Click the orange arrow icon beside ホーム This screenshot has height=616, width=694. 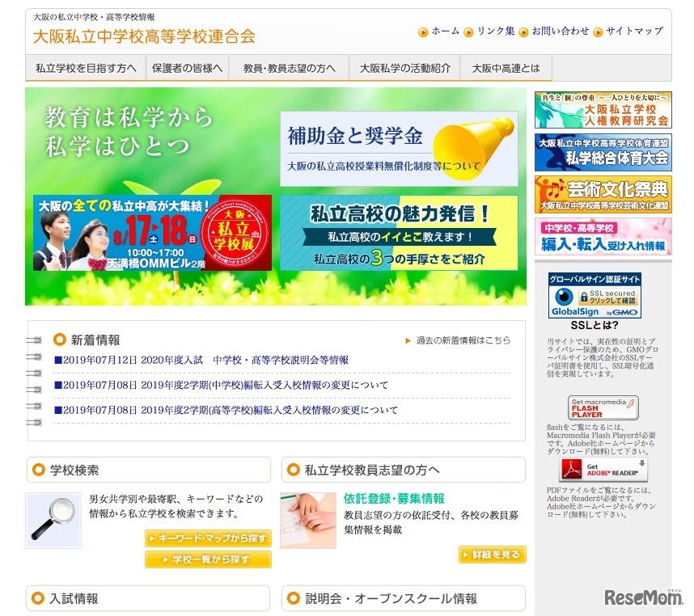423,32
